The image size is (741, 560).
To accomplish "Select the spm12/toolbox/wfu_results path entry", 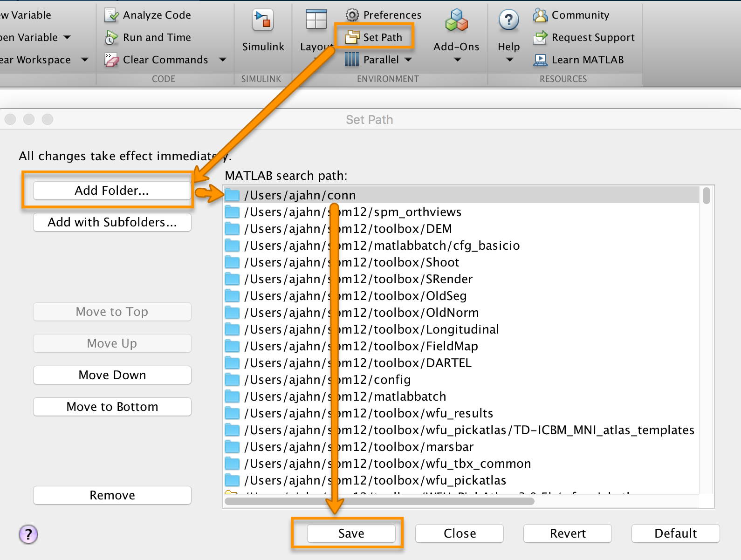I will (461, 413).
